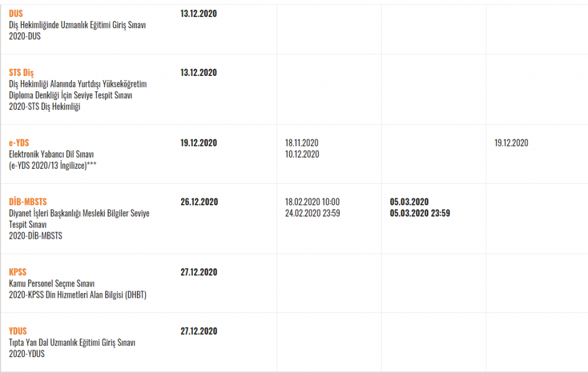The width and height of the screenshot is (588, 373).
Task: Open the STS Diş exam link
Action: (21, 72)
